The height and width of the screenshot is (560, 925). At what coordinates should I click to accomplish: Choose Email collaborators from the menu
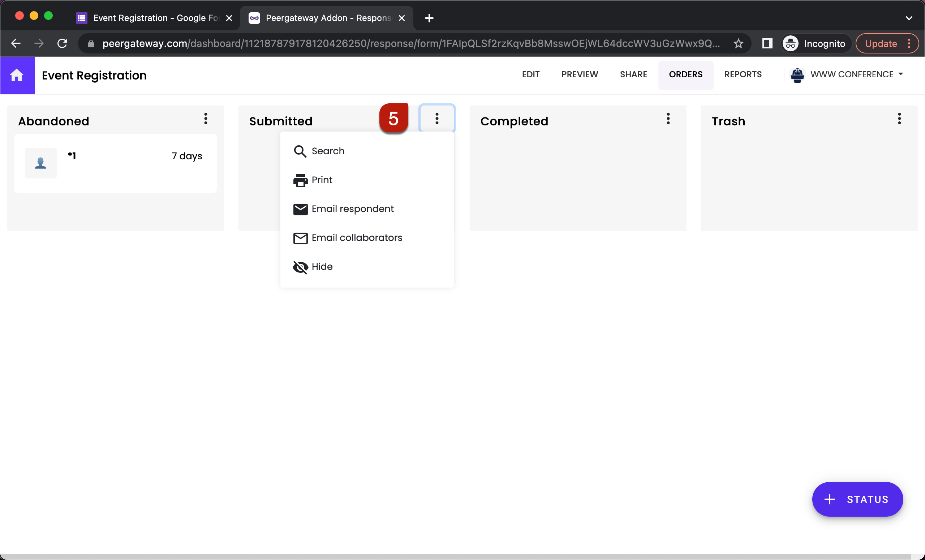(x=356, y=238)
